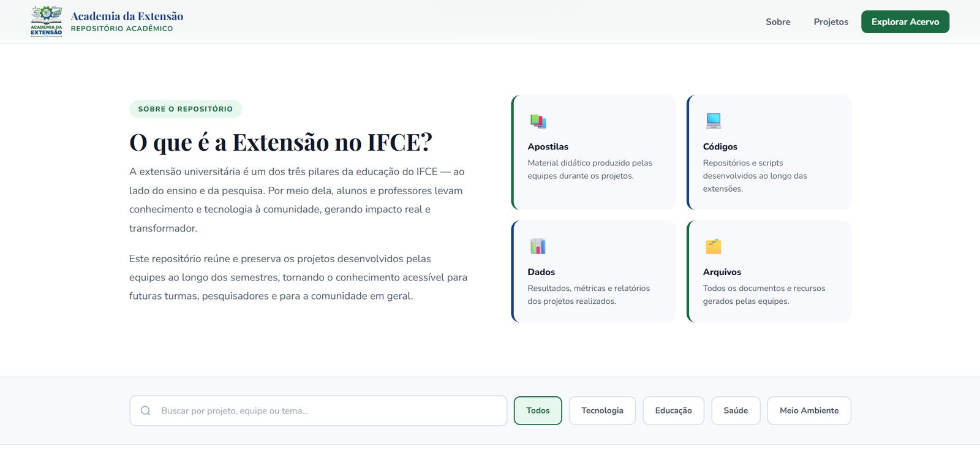
Task: Click the Repositório Acadêmico subtitle
Action: [x=122, y=29]
